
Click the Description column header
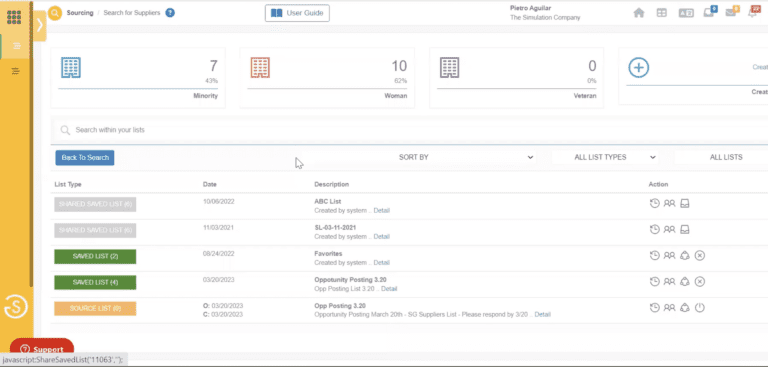(332, 185)
